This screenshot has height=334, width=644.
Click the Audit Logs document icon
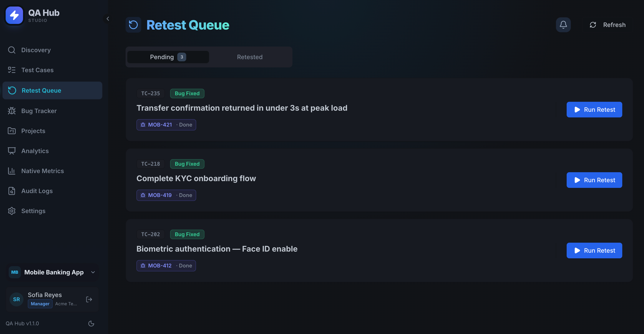[12, 191]
